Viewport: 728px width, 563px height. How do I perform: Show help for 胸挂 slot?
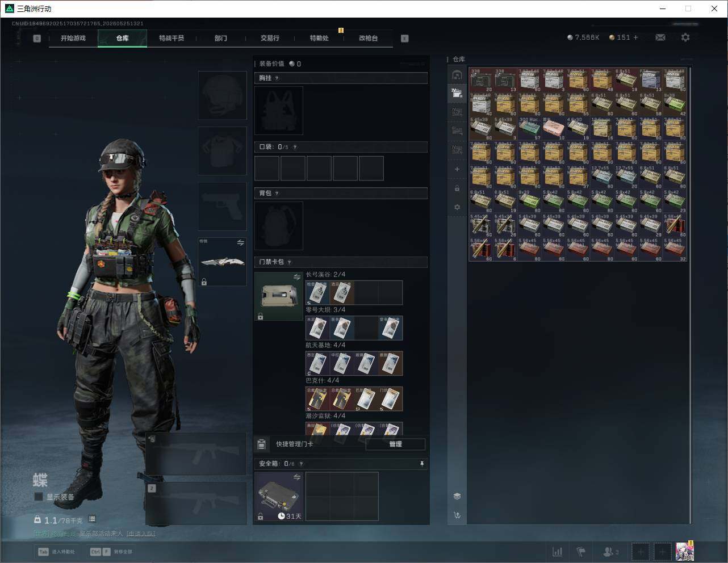pyautogui.click(x=277, y=78)
